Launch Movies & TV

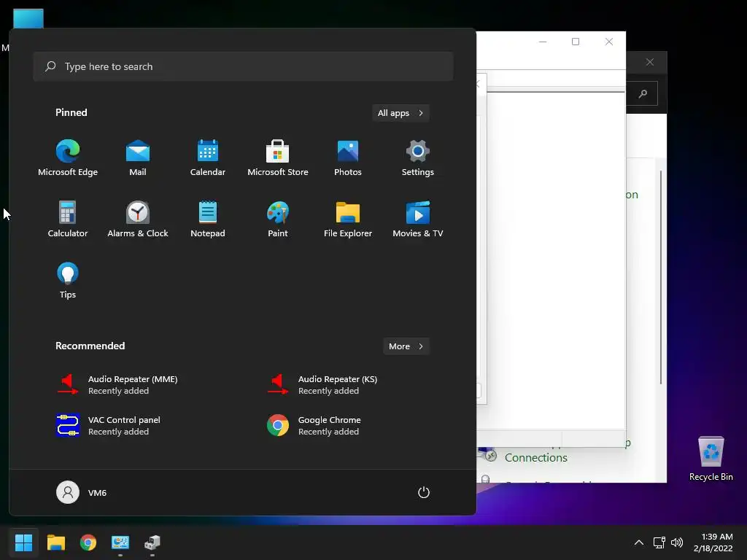coord(418,219)
